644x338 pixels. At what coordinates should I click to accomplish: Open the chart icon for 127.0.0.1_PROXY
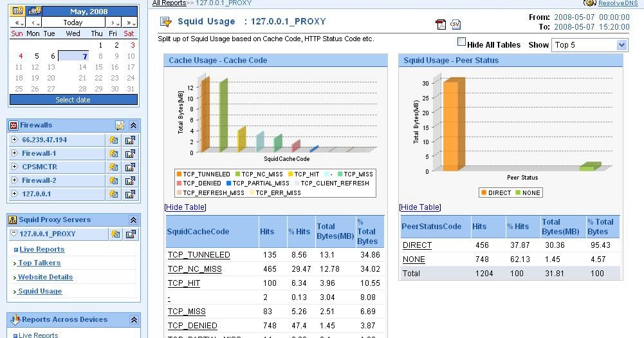[x=131, y=234]
